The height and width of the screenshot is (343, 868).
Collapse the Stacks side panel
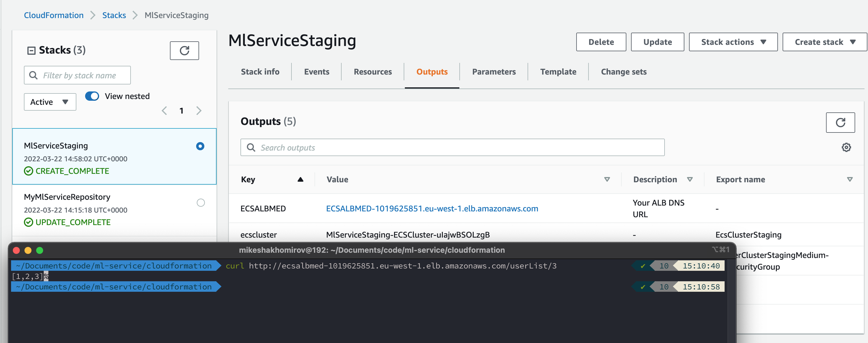pyautogui.click(x=31, y=50)
